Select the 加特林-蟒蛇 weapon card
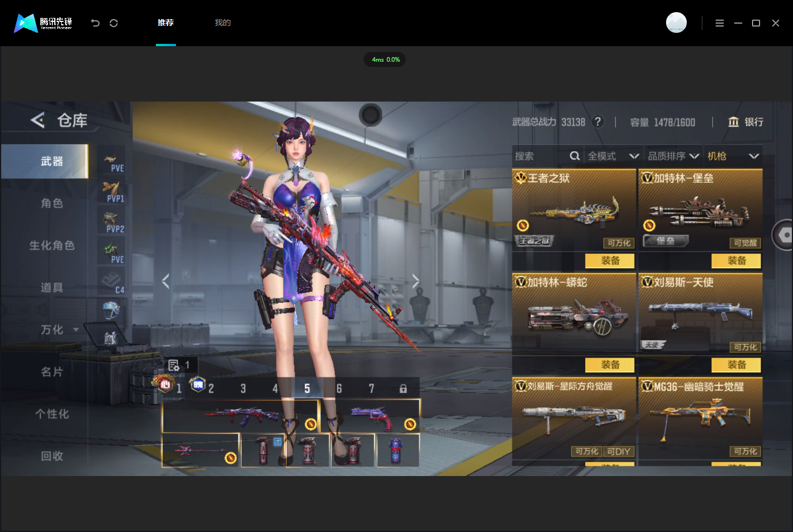The height and width of the screenshot is (532, 793). pyautogui.click(x=574, y=313)
